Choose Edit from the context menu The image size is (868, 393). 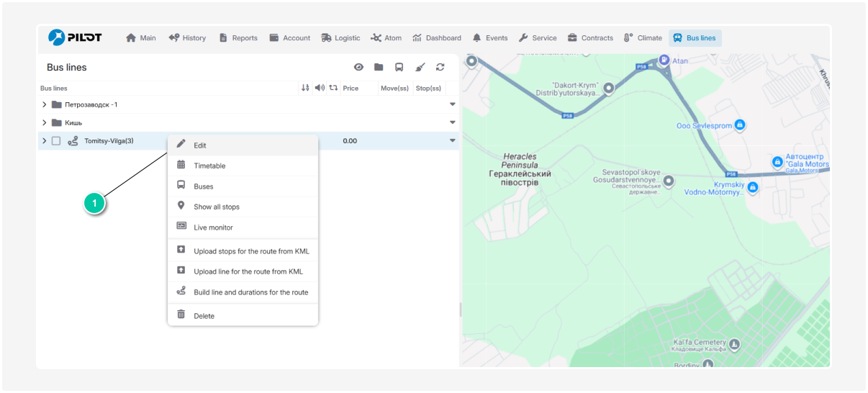click(x=199, y=145)
